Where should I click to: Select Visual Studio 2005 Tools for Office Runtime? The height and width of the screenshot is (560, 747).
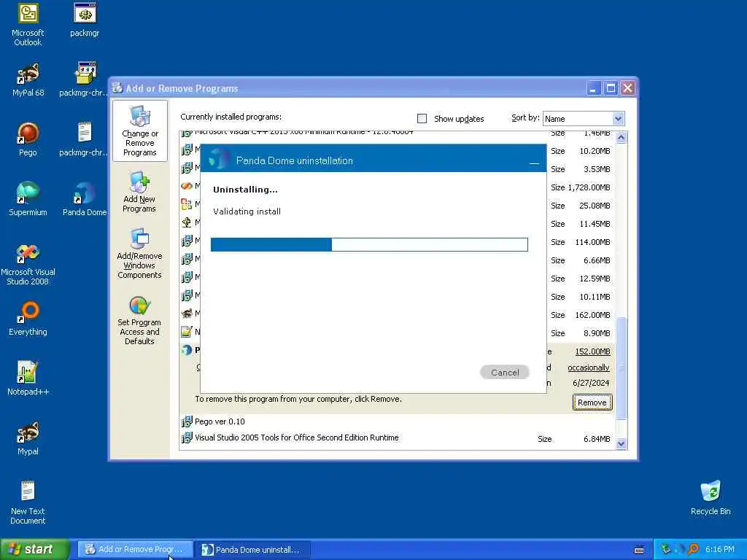(x=296, y=437)
